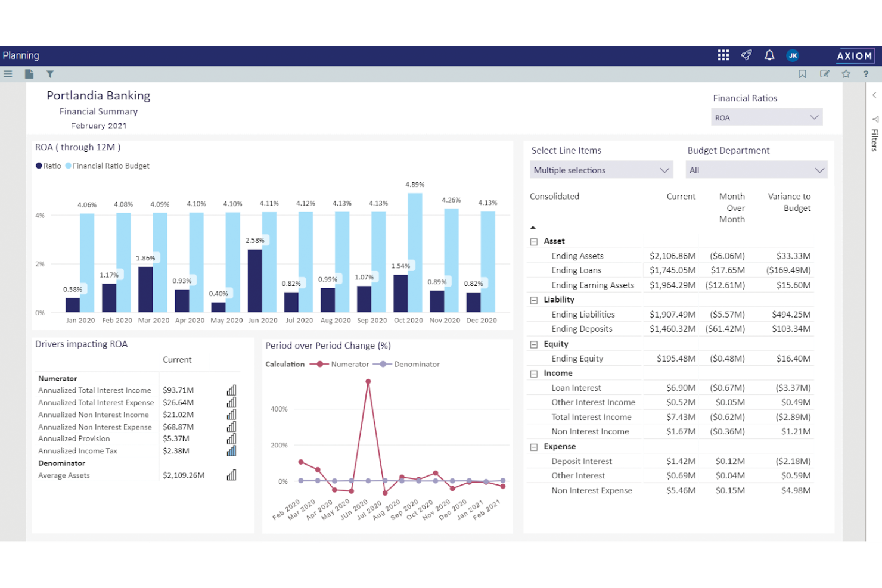Click the Filters pane label

875,140
